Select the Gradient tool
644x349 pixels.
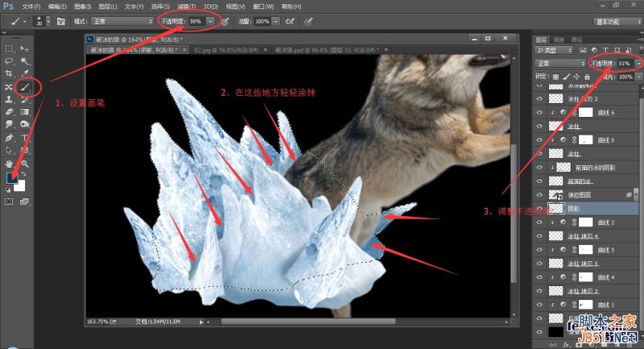tap(25, 112)
